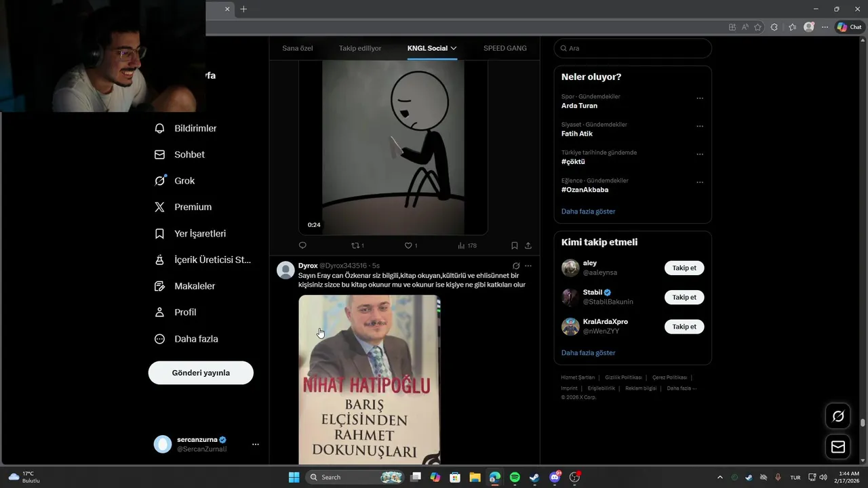Viewport: 868px width, 488px height.
Task: Open the floating messages button at bottom right
Action: (838, 447)
